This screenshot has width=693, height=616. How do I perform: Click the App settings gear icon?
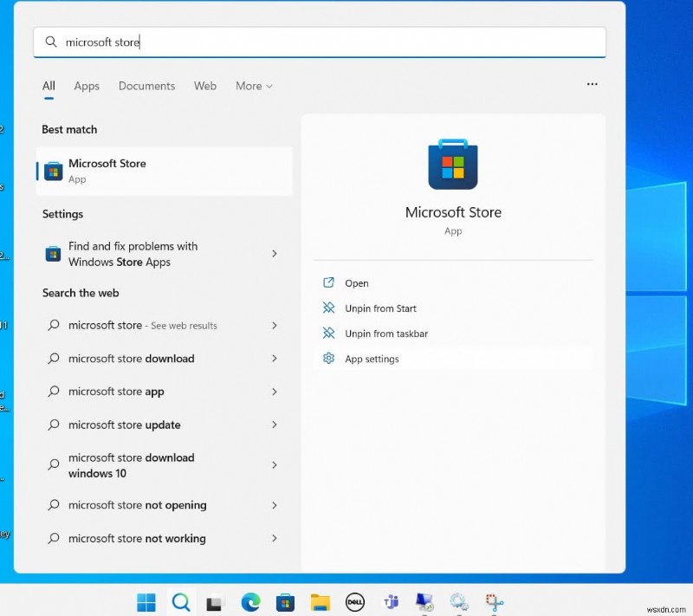329,359
